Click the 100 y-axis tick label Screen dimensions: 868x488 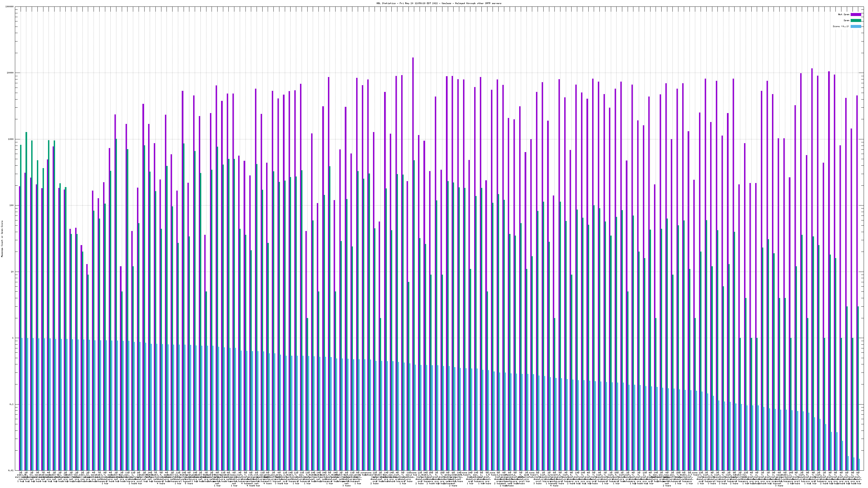(x=12, y=206)
